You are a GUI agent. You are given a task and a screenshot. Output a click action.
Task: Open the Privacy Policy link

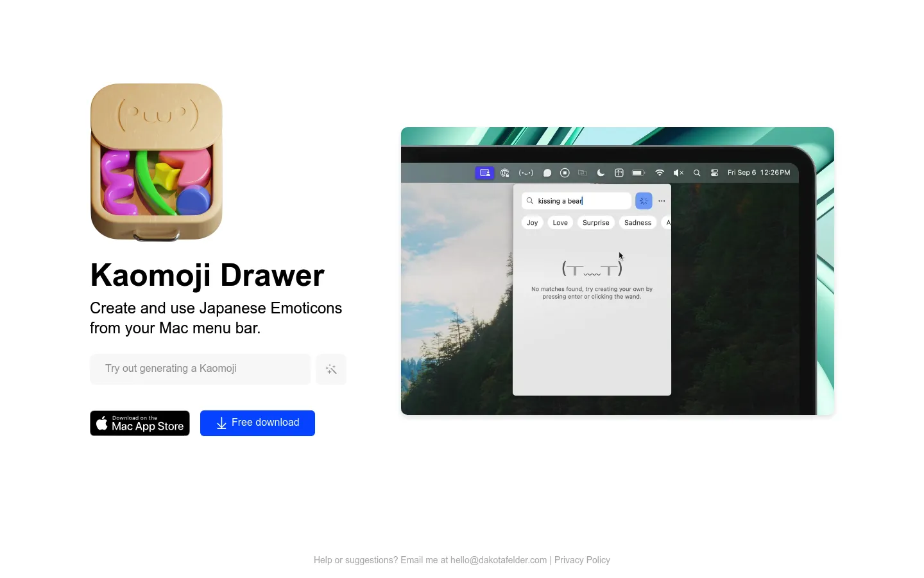[582, 560]
